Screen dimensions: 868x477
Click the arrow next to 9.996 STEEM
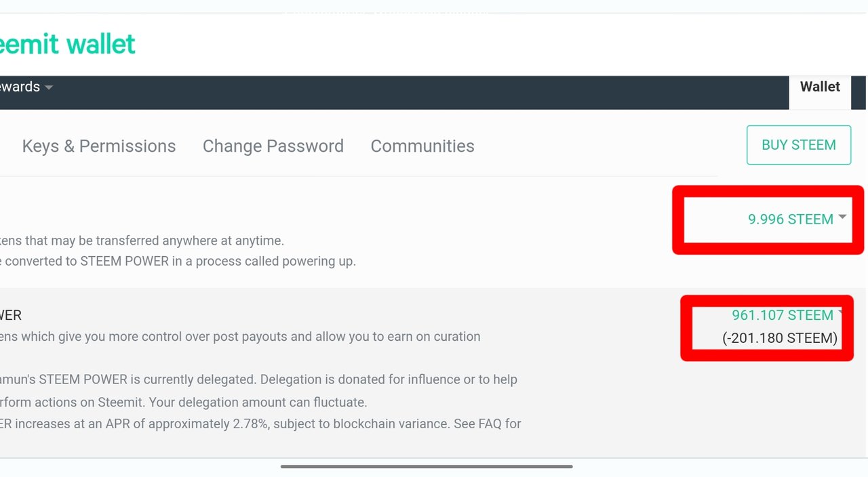pyautogui.click(x=842, y=217)
